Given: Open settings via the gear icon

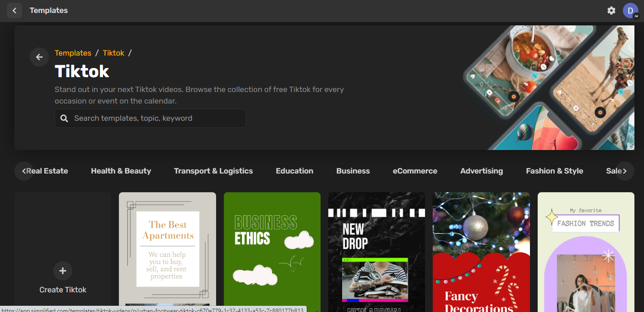Looking at the screenshot, I should (611, 11).
